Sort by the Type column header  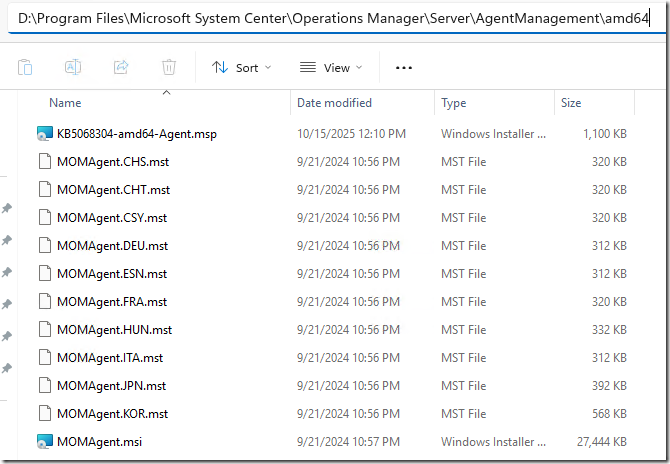tap(453, 103)
